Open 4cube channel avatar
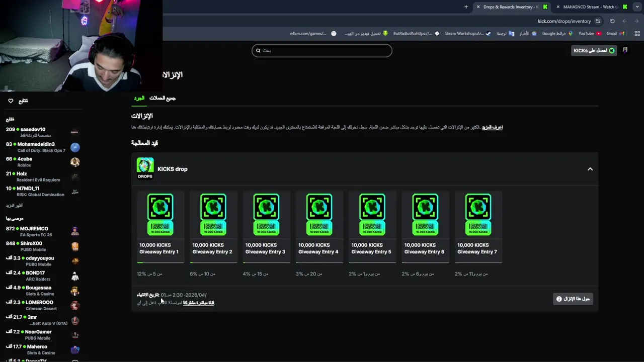 [75, 162]
